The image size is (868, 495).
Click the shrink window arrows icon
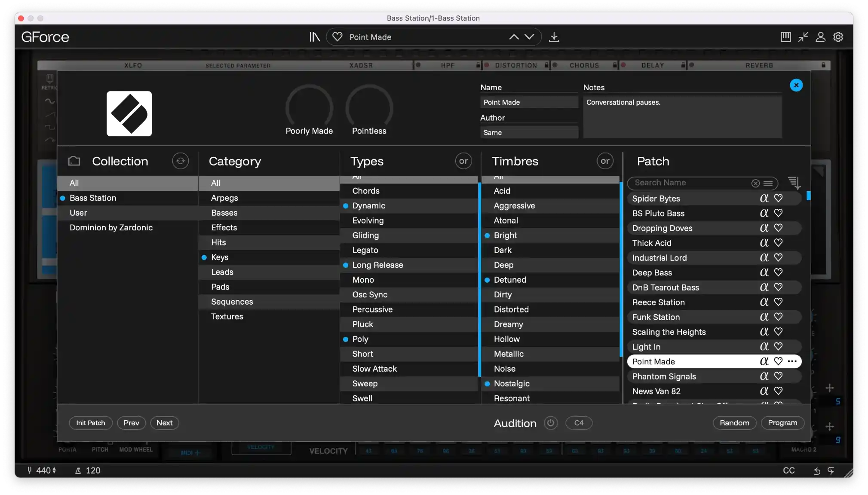pos(803,37)
